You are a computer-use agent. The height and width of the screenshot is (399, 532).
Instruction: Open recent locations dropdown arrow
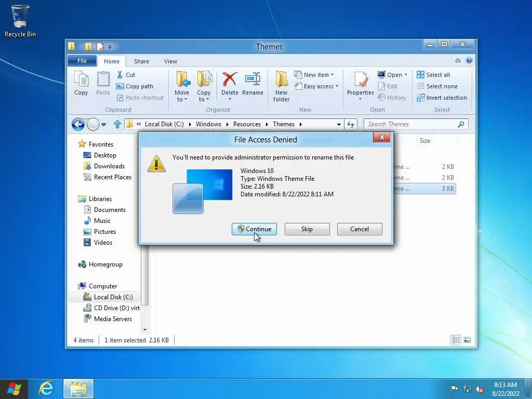coord(103,125)
